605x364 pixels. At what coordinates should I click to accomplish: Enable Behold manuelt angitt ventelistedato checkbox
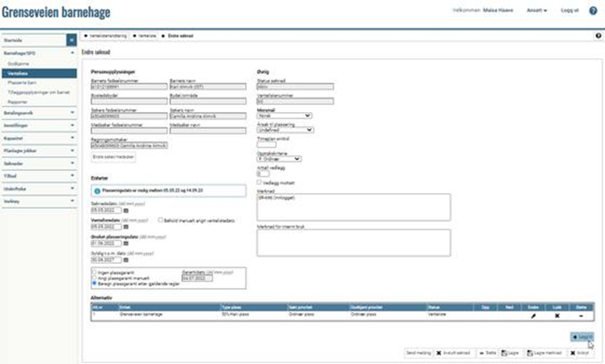coord(161,220)
